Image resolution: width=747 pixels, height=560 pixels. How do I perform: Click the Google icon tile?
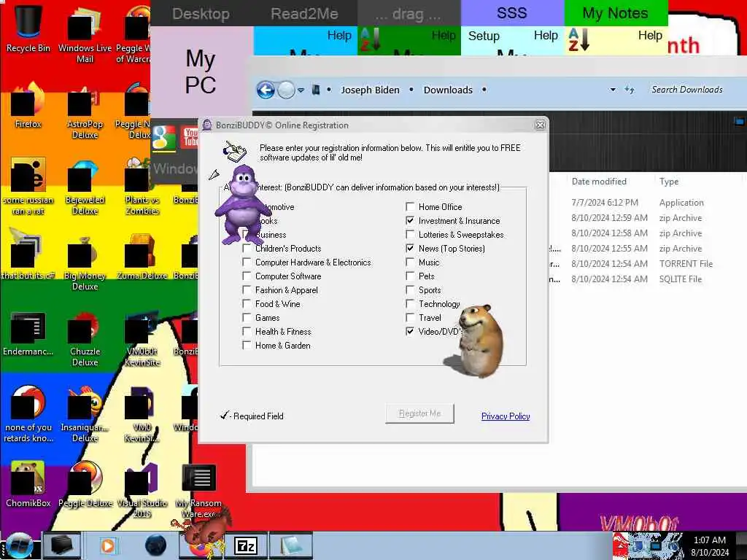coord(164,138)
